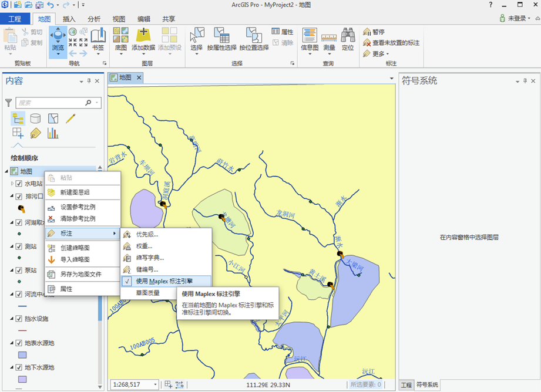Open the 书签 bookmarks tool
Image resolution: width=541 pixels, height=392 pixels.
[98, 40]
